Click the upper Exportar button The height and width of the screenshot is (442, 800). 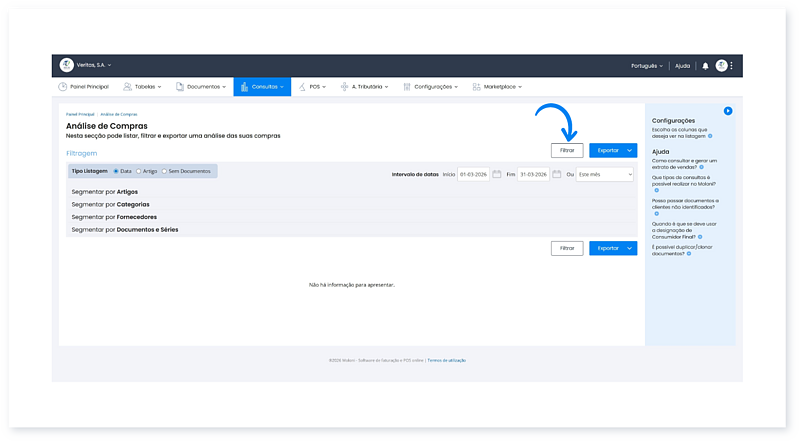607,151
